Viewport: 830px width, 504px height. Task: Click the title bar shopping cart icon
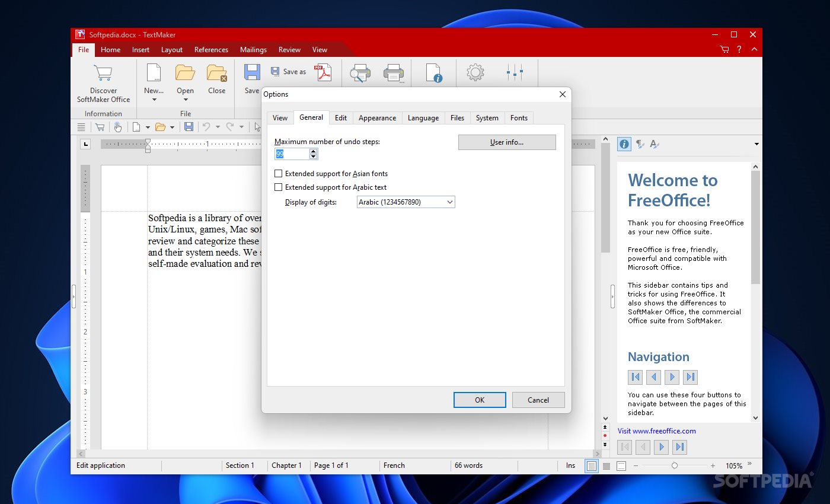724,50
